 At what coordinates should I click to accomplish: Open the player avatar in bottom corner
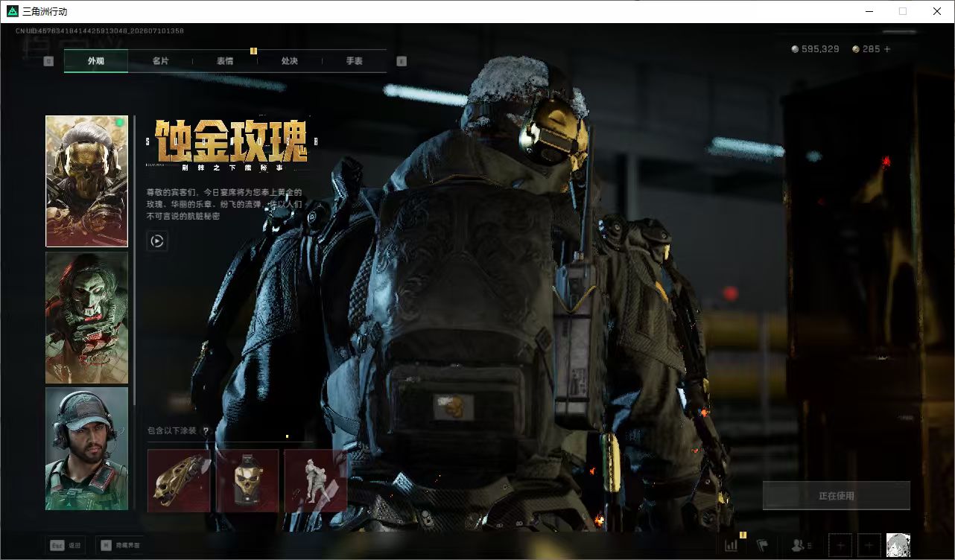pos(898,545)
